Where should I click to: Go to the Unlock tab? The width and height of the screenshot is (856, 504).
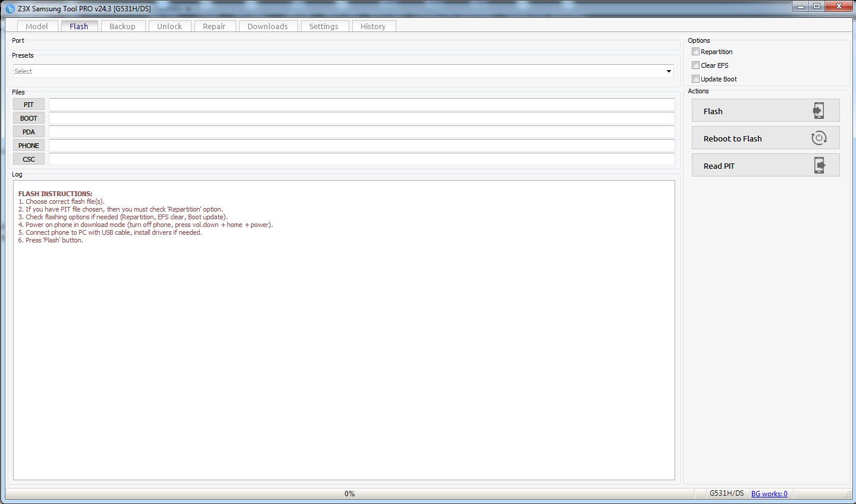tap(170, 26)
